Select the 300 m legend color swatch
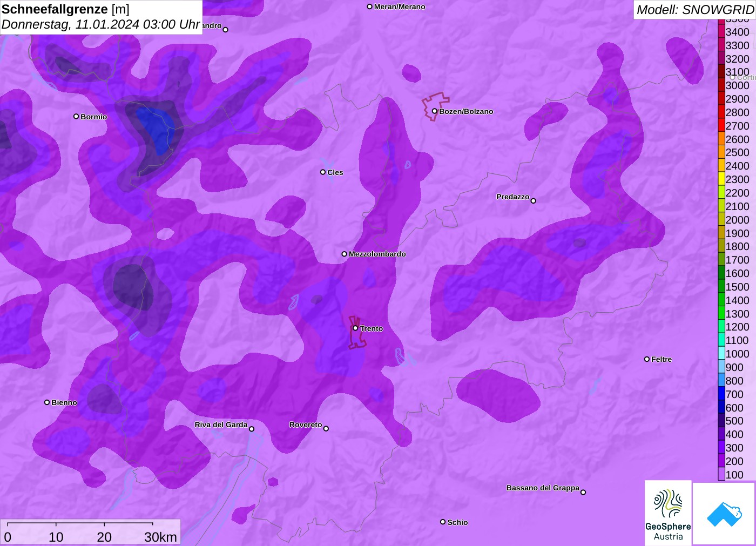The width and height of the screenshot is (756, 546). point(721,447)
